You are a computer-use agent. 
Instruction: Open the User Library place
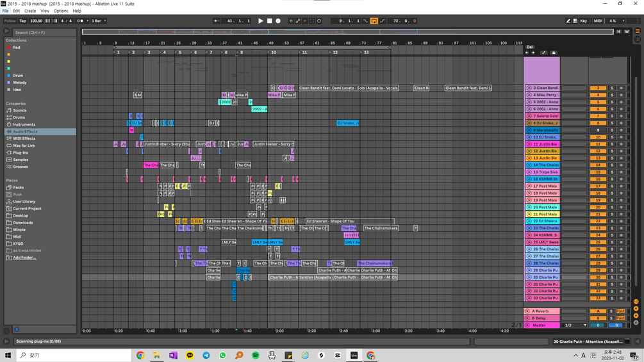coord(24,202)
